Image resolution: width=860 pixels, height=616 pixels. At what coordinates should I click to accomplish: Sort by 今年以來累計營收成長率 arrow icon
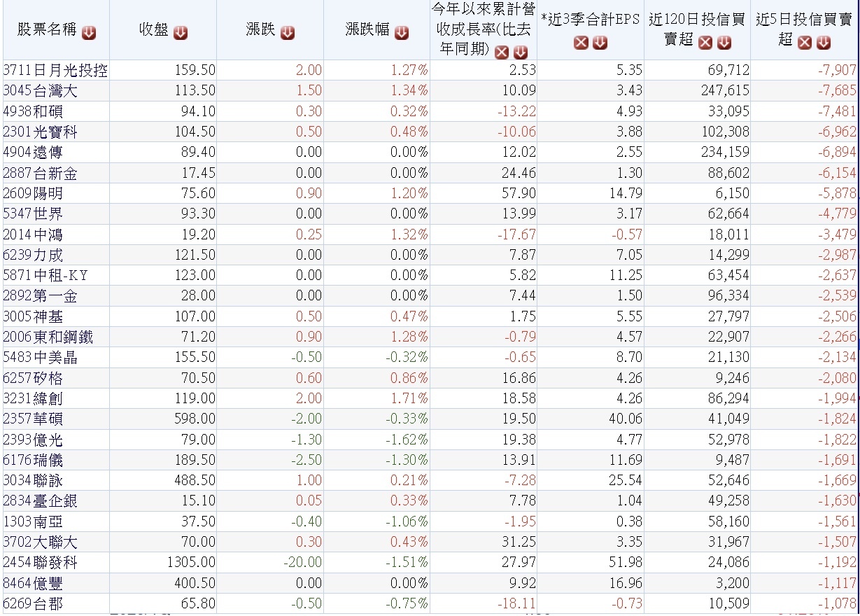tap(520, 52)
